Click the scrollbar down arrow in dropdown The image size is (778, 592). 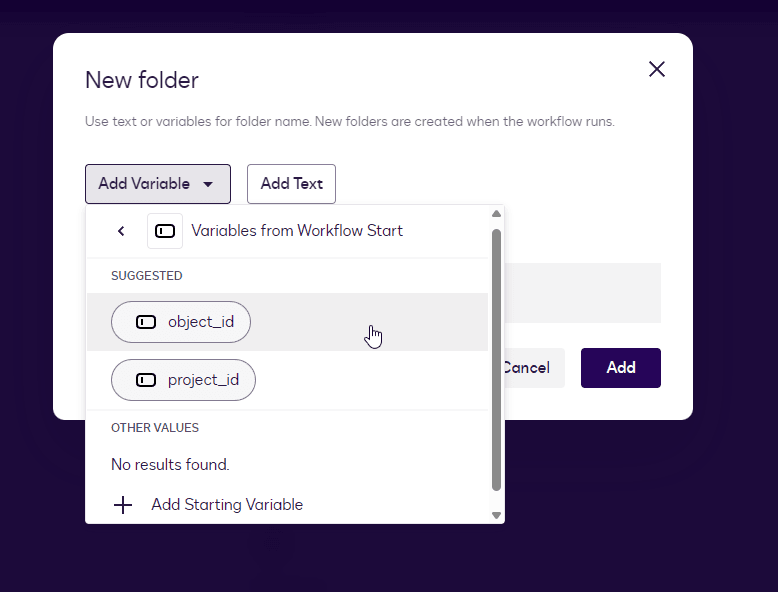pyautogui.click(x=496, y=515)
